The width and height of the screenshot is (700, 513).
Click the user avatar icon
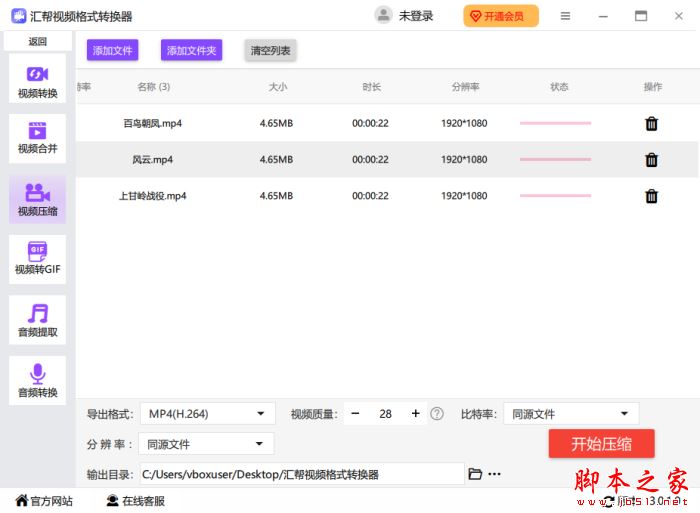click(x=383, y=15)
